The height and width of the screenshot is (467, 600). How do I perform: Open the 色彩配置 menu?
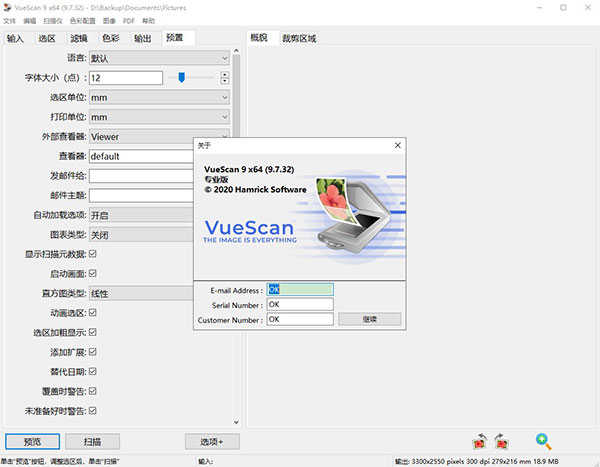coord(82,21)
